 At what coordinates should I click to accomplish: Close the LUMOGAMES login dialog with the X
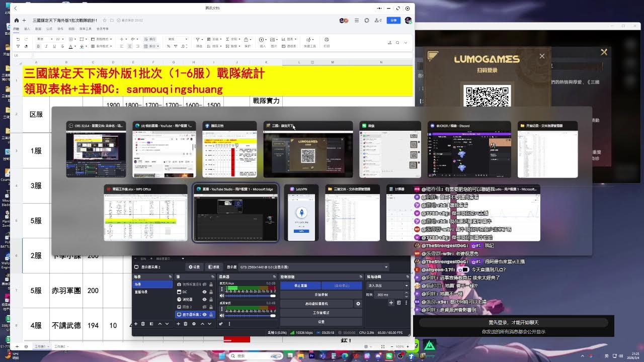tap(542, 56)
